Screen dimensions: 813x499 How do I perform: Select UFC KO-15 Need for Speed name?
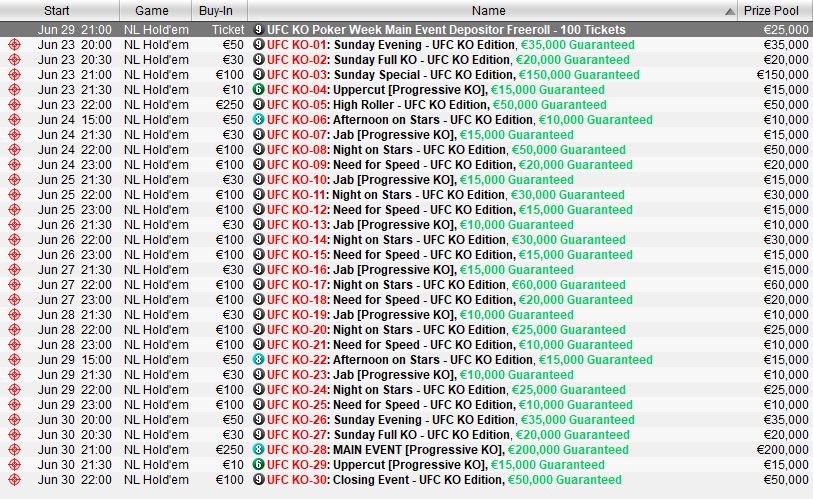(450, 255)
